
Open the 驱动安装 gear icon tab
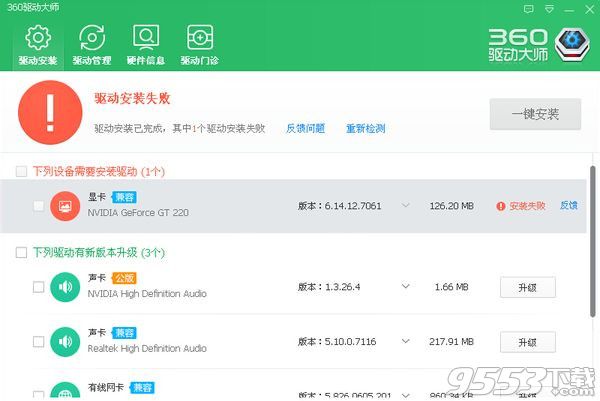coord(38,44)
